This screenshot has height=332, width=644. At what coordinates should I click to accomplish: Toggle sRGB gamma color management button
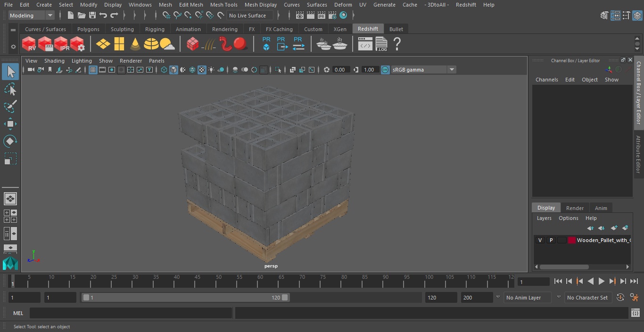(385, 70)
